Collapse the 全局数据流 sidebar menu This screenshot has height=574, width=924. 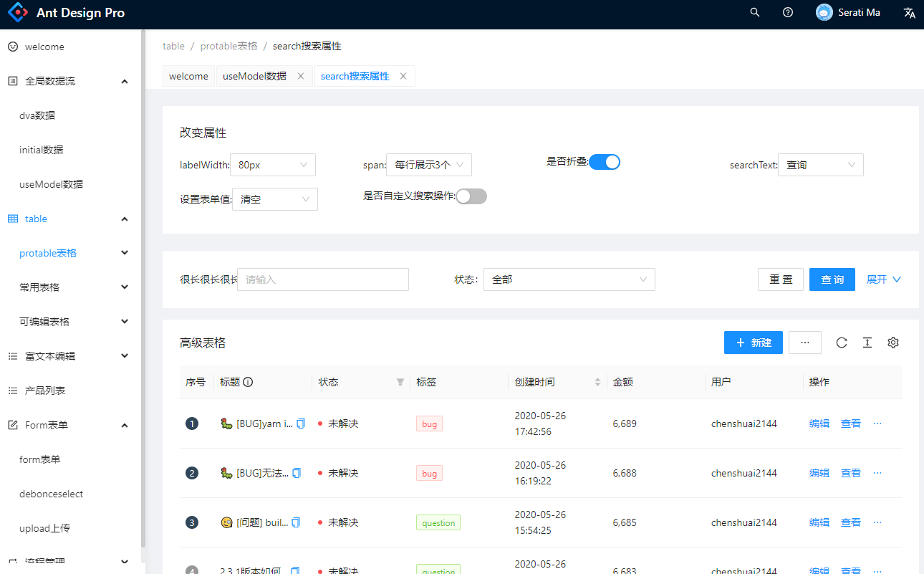pos(70,81)
